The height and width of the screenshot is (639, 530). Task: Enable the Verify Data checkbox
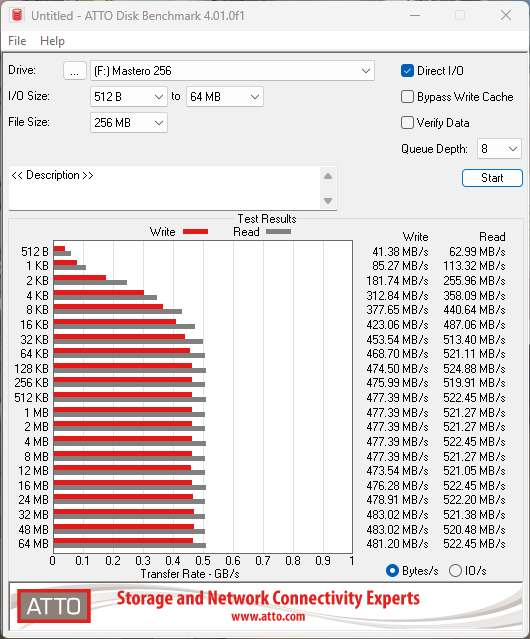pyautogui.click(x=407, y=123)
